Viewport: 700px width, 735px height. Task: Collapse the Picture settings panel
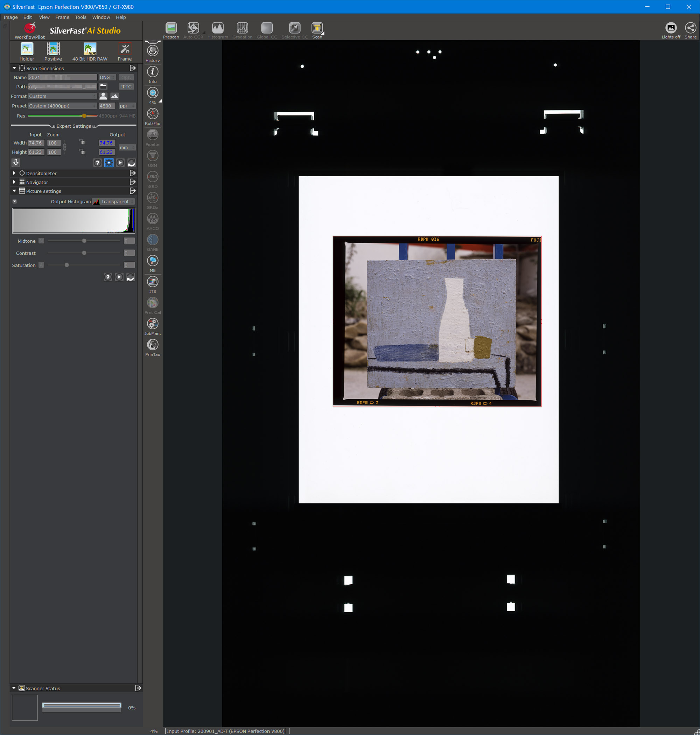(14, 191)
